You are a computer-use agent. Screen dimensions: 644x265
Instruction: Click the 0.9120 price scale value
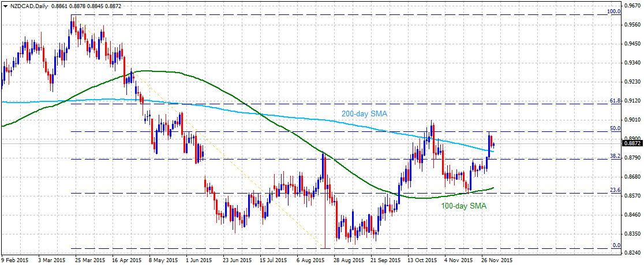[x=632, y=100]
